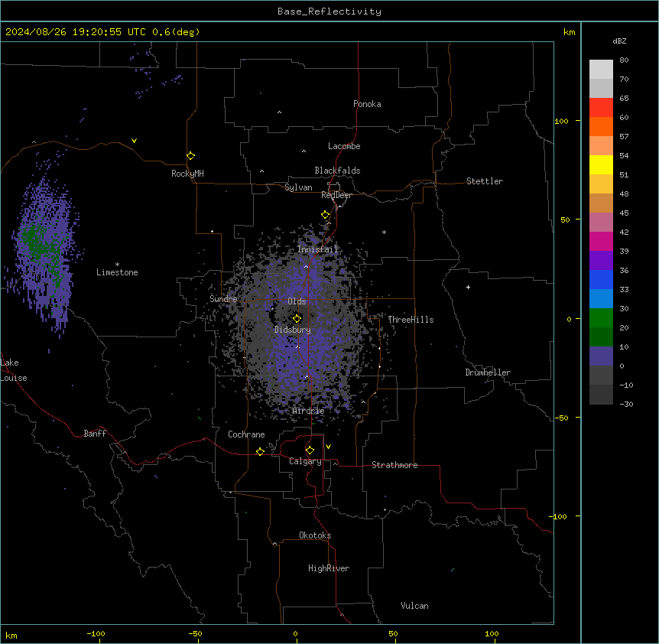Click the Vulcan city label
Image resolution: width=659 pixels, height=644 pixels.
pos(414,606)
